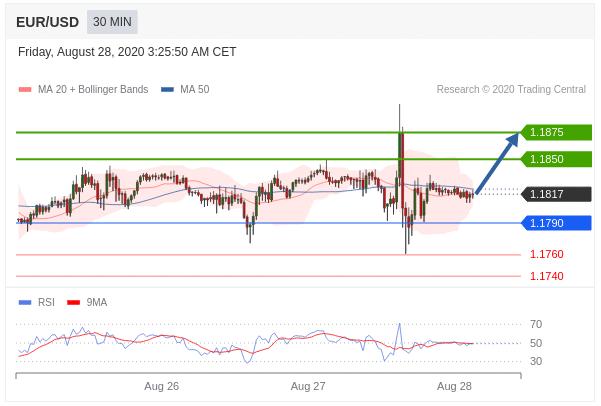601x406 pixels.
Task: Select the MA 50 legend label
Action: coord(195,89)
